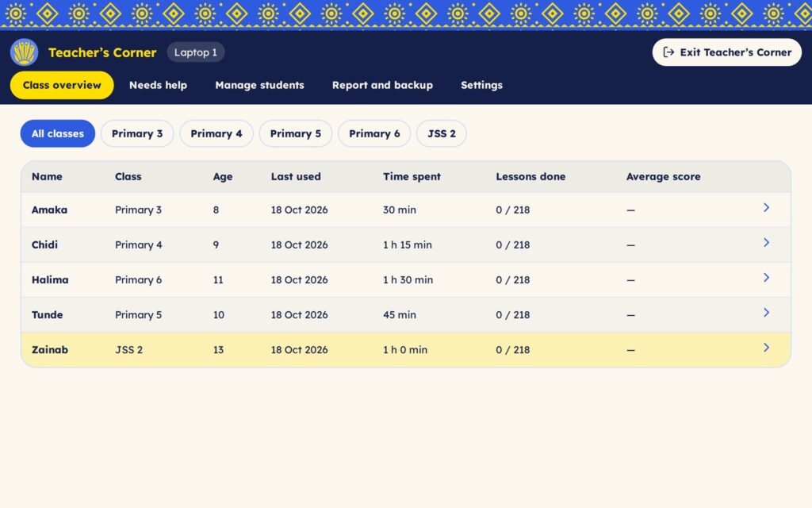Click Chidi's lessons done 0 / 218

[513, 244]
